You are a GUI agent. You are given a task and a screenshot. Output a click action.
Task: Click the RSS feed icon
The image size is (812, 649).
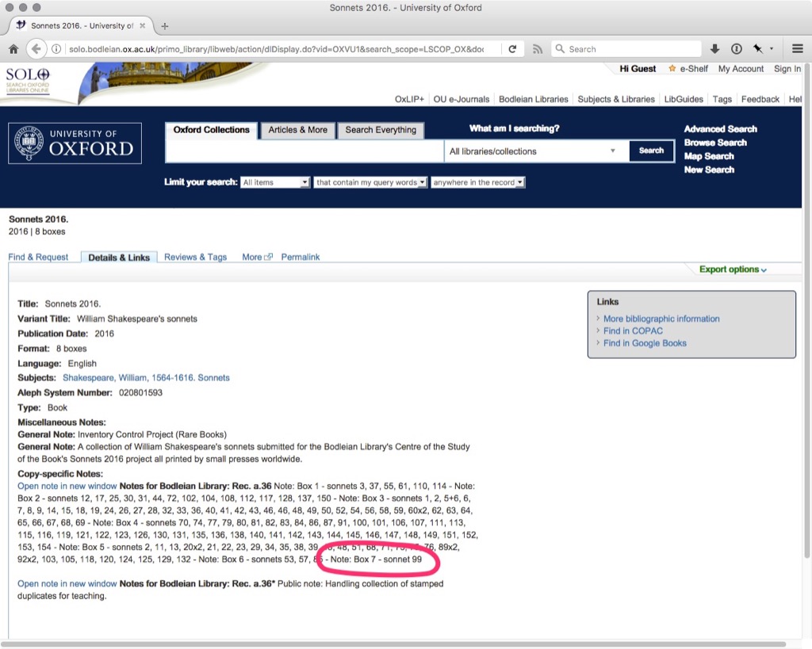[x=538, y=49]
